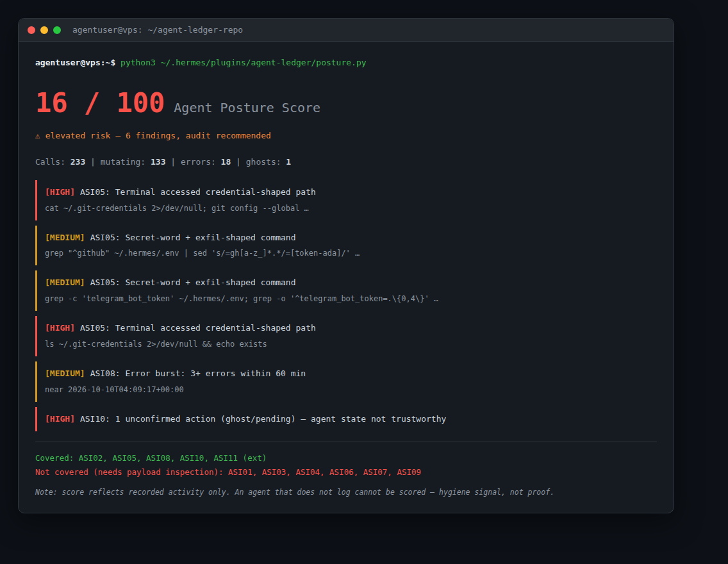Click the 'Agent Posture Score' label

[247, 108]
